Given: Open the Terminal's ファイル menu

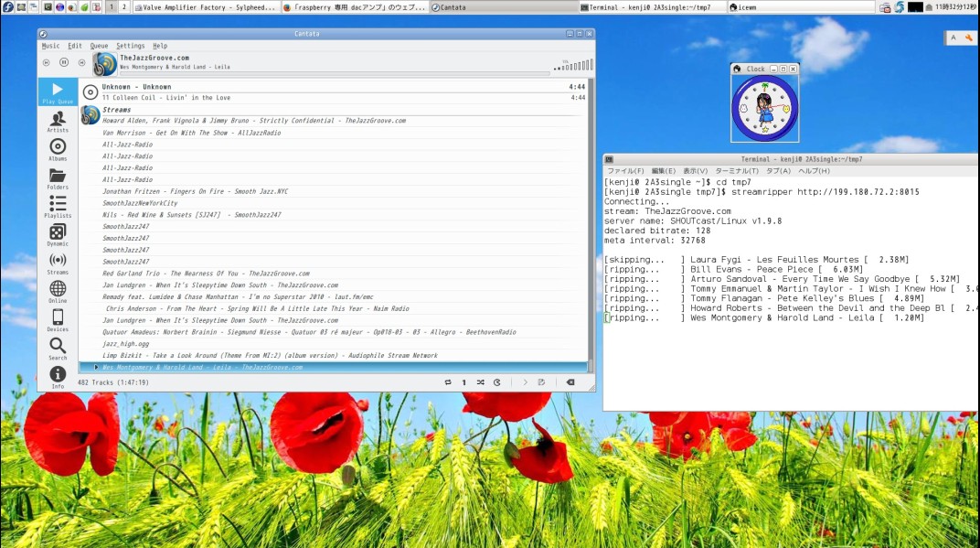Looking at the screenshot, I should (x=625, y=170).
